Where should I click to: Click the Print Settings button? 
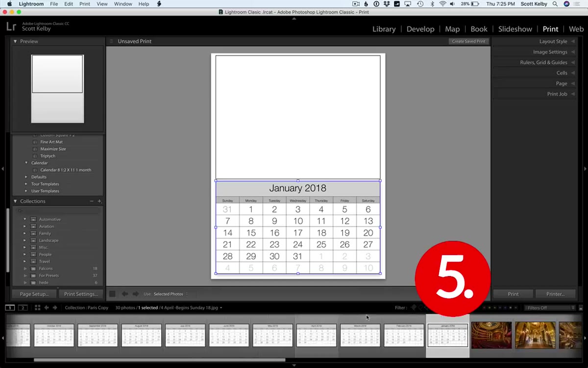pyautogui.click(x=81, y=294)
